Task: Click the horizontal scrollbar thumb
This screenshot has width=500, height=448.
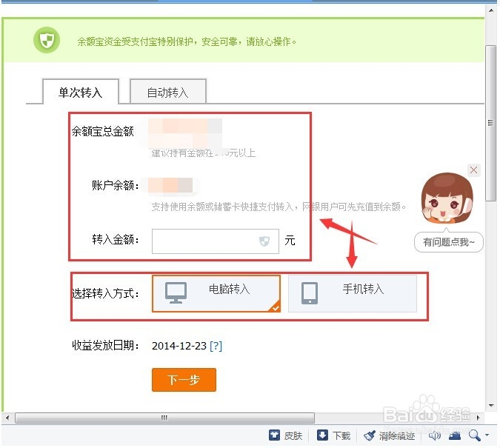Action: [164, 418]
